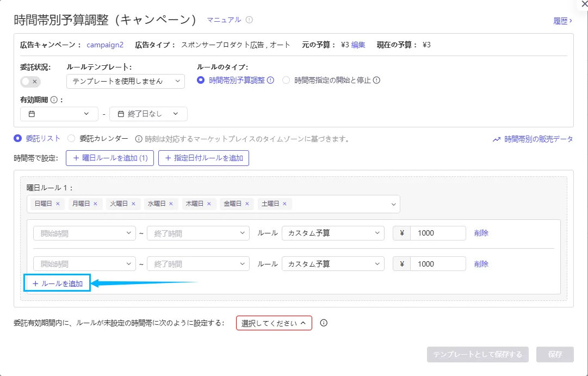Click 指定日付ルールを追加 button
The height and width of the screenshot is (376, 588).
(203, 158)
